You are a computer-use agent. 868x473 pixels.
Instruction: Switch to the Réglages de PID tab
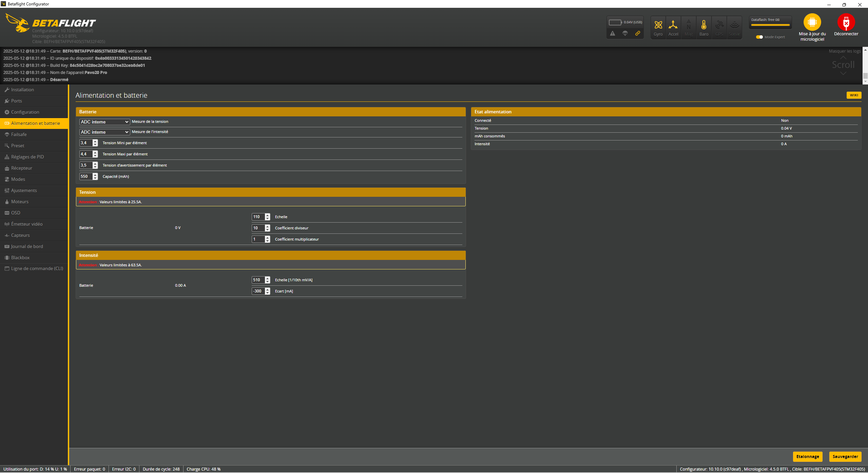coord(27,157)
